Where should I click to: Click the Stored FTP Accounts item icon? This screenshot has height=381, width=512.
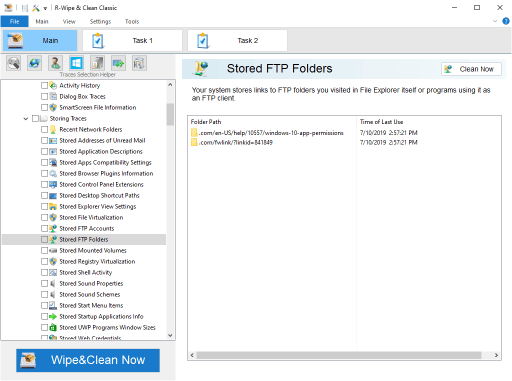click(53, 228)
